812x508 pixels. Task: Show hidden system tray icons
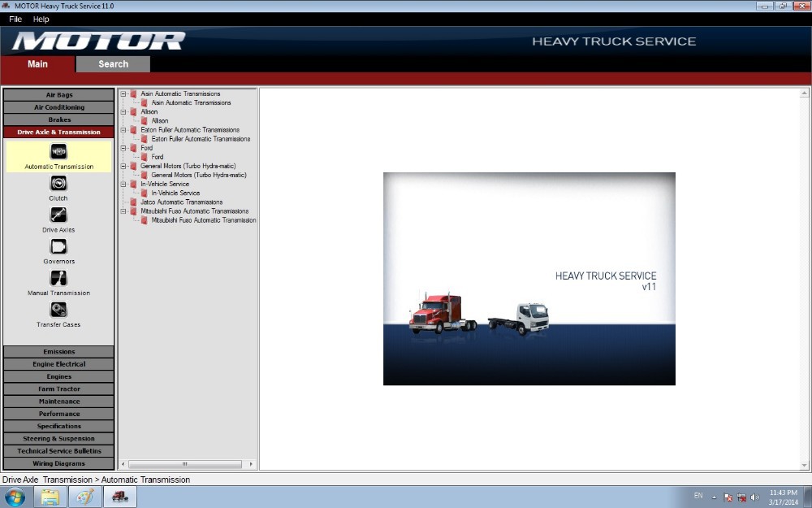pos(714,497)
